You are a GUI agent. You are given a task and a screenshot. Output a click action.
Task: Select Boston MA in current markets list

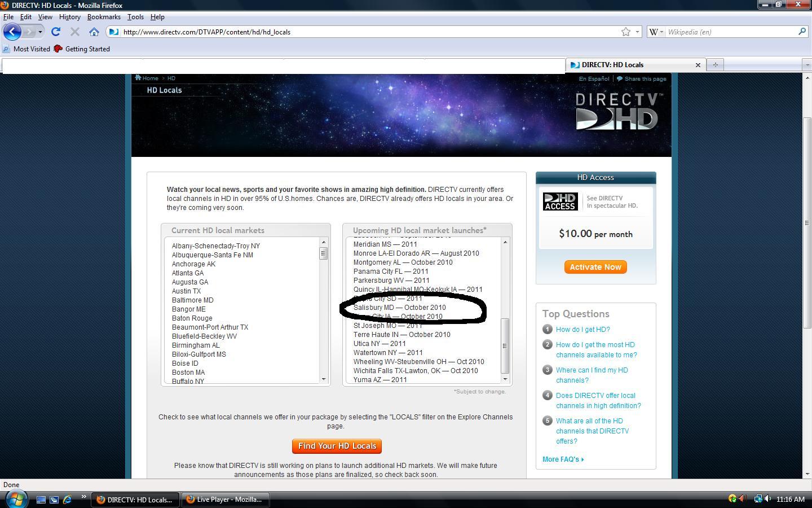tap(188, 373)
